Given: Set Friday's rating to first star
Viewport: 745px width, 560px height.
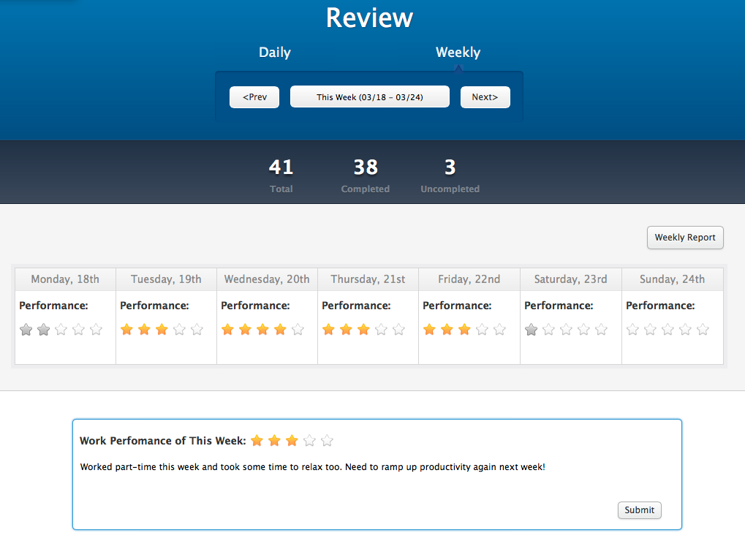Looking at the screenshot, I should tap(429, 330).
